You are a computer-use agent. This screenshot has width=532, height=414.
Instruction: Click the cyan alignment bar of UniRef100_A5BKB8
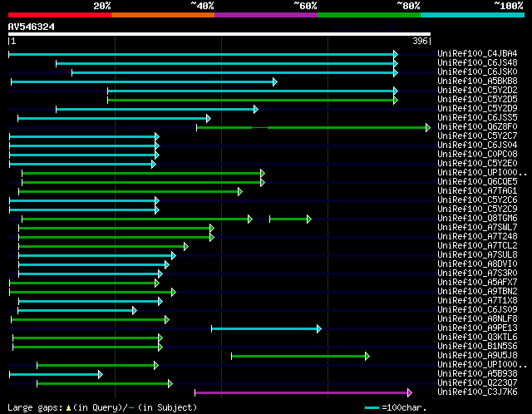point(142,81)
